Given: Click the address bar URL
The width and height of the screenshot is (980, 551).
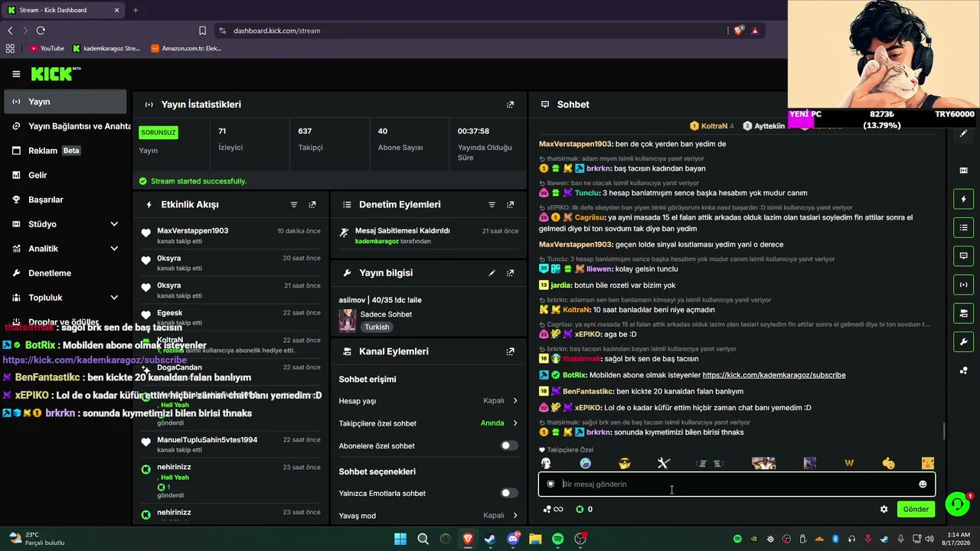Looking at the screenshot, I should tap(276, 31).
